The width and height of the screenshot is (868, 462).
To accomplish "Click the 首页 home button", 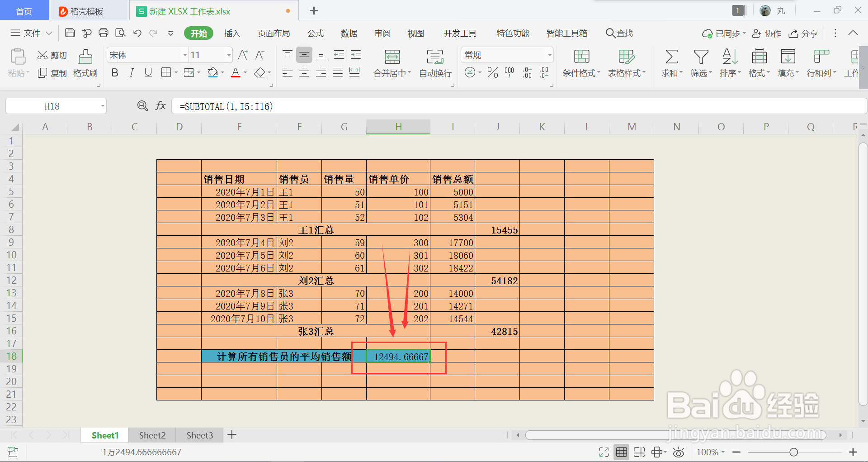I will pos(24,11).
